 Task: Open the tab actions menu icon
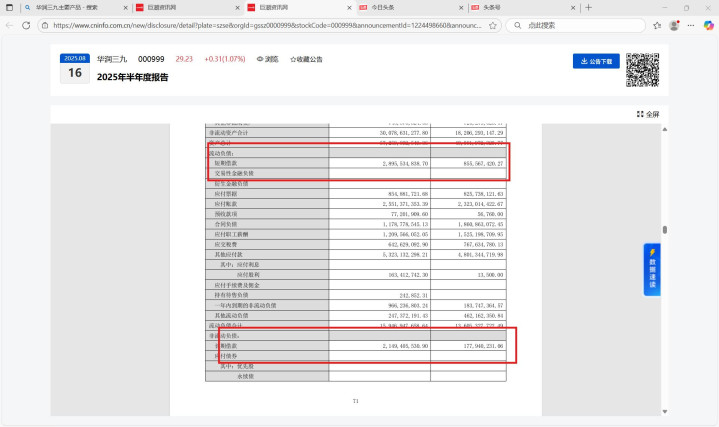tap(9, 8)
